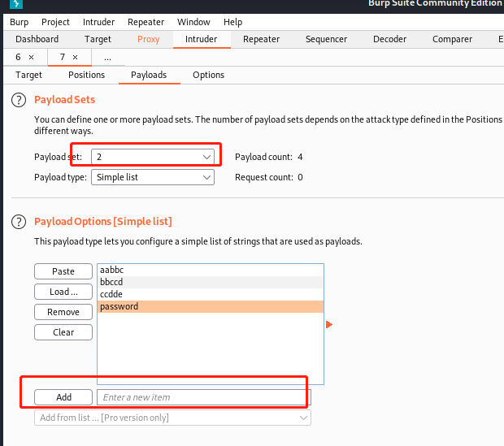Open Intruder's Target sub-tab
Image resolution: width=504 pixels, height=446 pixels.
point(28,75)
